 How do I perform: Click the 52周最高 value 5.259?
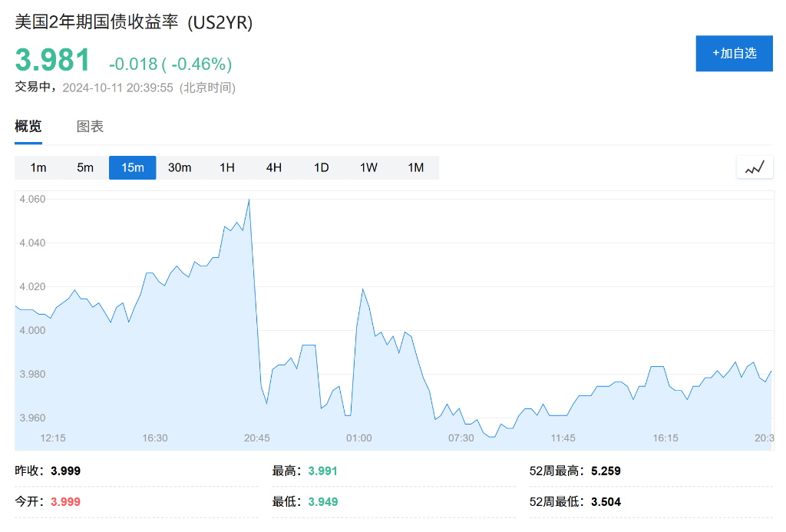pos(606,471)
